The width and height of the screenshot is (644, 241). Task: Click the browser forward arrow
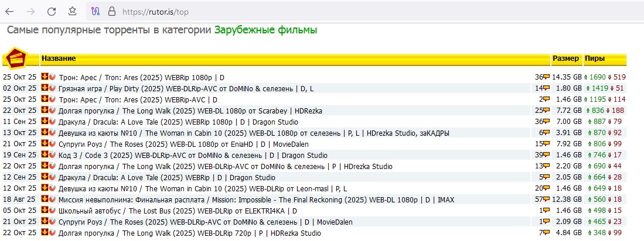pyautogui.click(x=30, y=12)
